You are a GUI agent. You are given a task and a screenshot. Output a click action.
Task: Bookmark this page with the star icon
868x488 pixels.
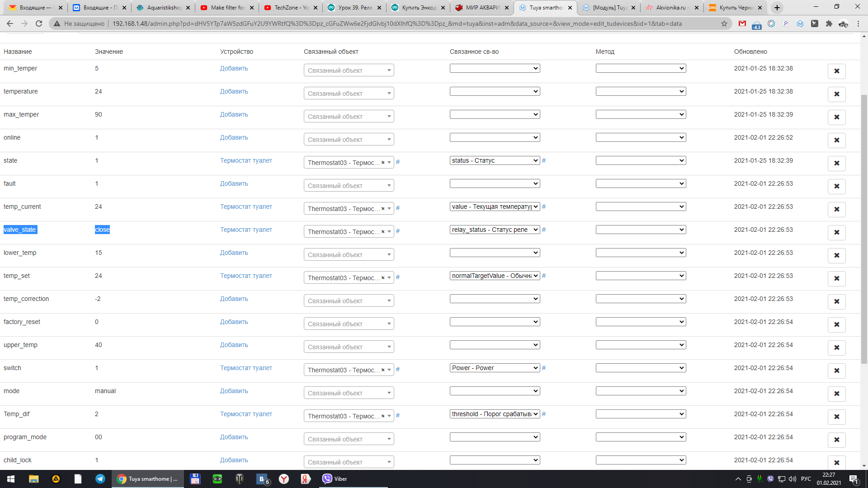[x=724, y=23]
